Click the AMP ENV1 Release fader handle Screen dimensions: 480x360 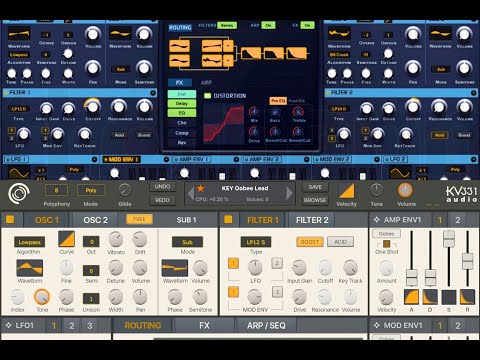click(x=467, y=261)
